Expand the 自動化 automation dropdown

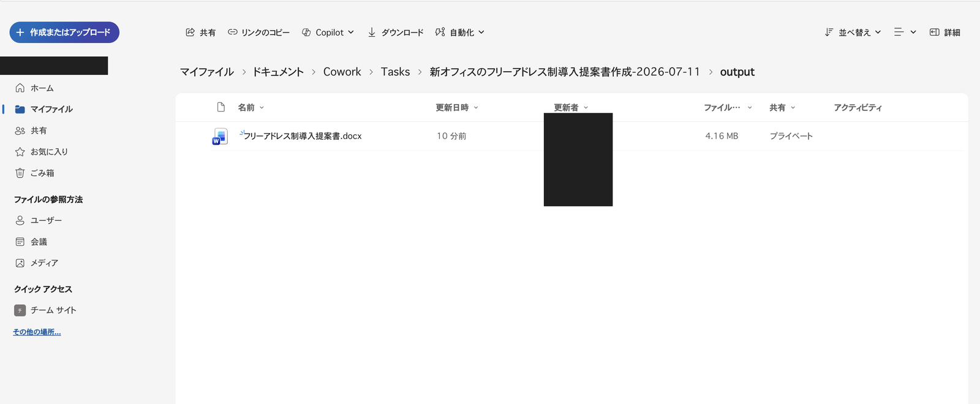459,32
